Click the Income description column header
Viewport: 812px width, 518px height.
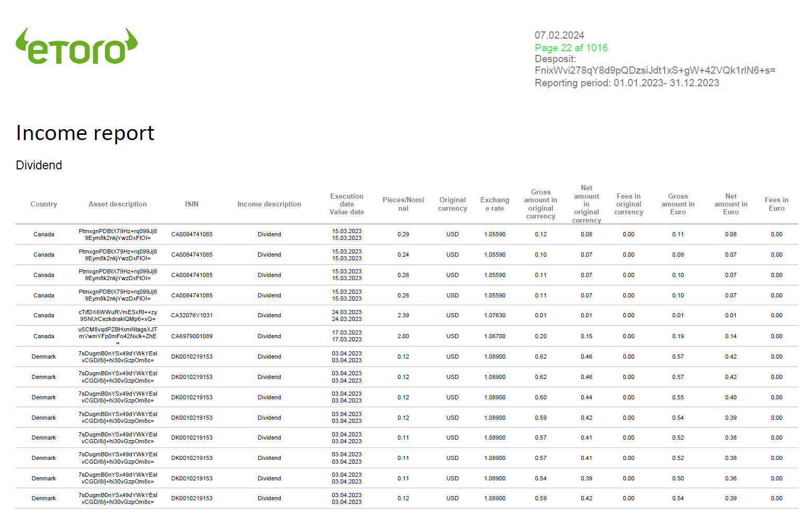coord(269,204)
